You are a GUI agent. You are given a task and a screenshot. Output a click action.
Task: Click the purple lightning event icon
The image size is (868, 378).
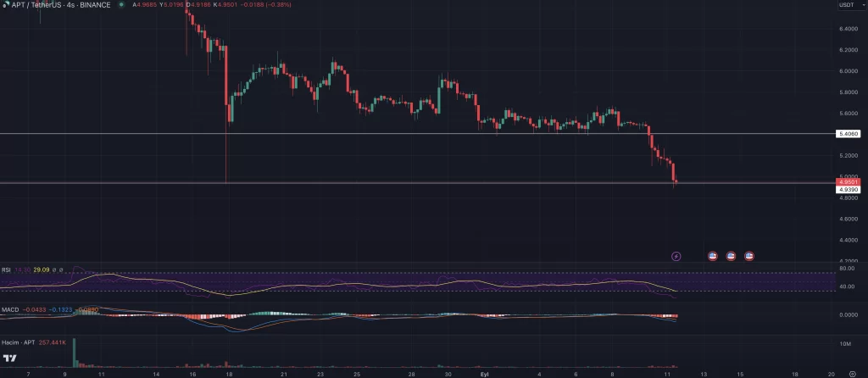tap(676, 255)
